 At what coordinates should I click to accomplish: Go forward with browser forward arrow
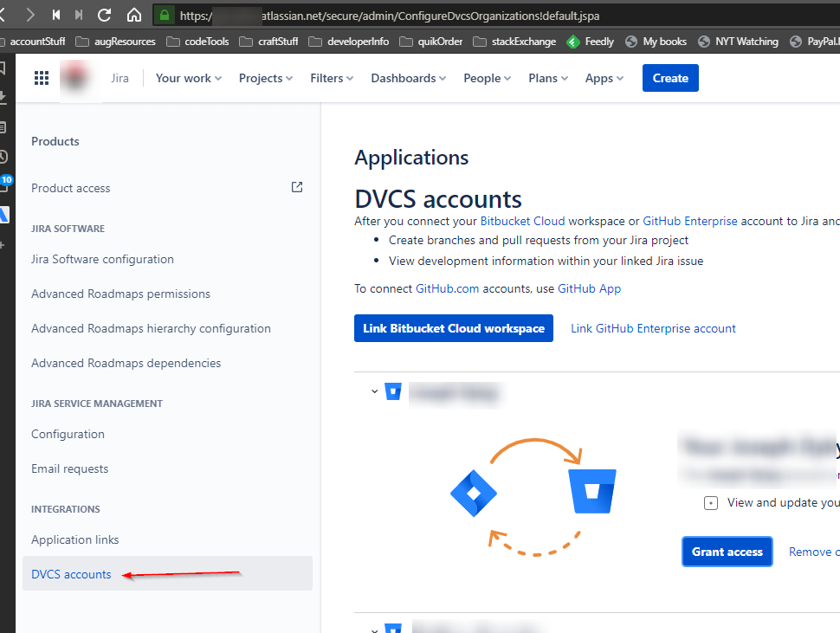[30, 15]
